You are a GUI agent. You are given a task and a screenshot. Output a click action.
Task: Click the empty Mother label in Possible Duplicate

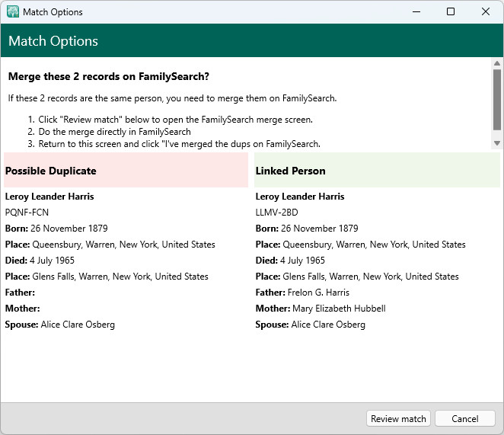click(23, 309)
